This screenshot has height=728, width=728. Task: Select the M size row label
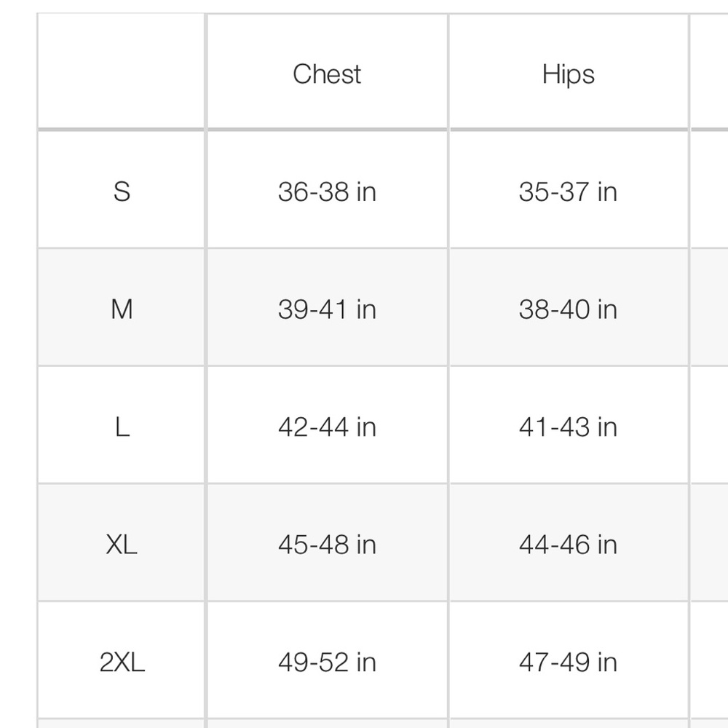[121, 307]
